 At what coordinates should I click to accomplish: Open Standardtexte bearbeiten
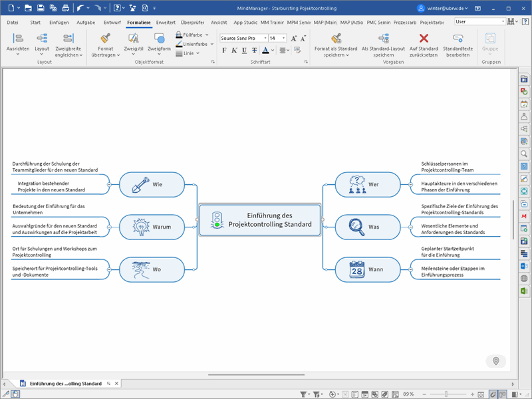click(458, 45)
